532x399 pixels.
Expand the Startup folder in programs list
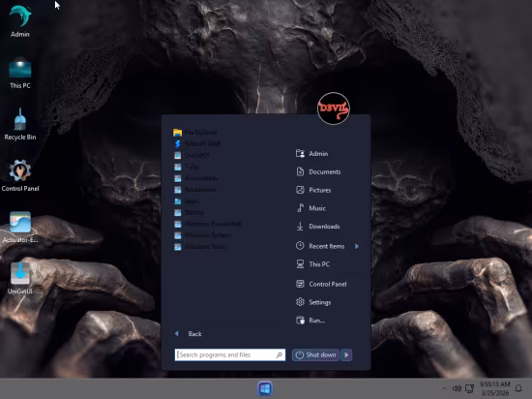pos(189,212)
